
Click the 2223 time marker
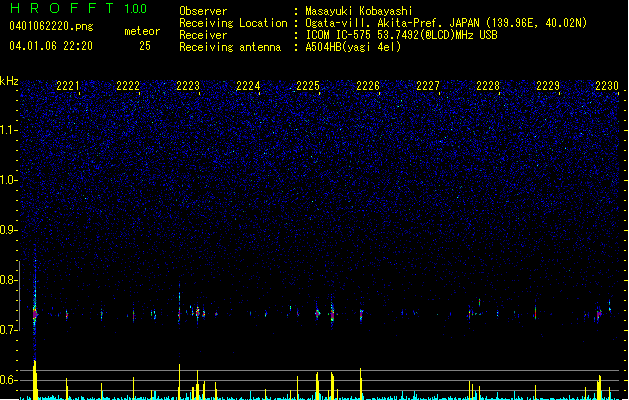188,85
